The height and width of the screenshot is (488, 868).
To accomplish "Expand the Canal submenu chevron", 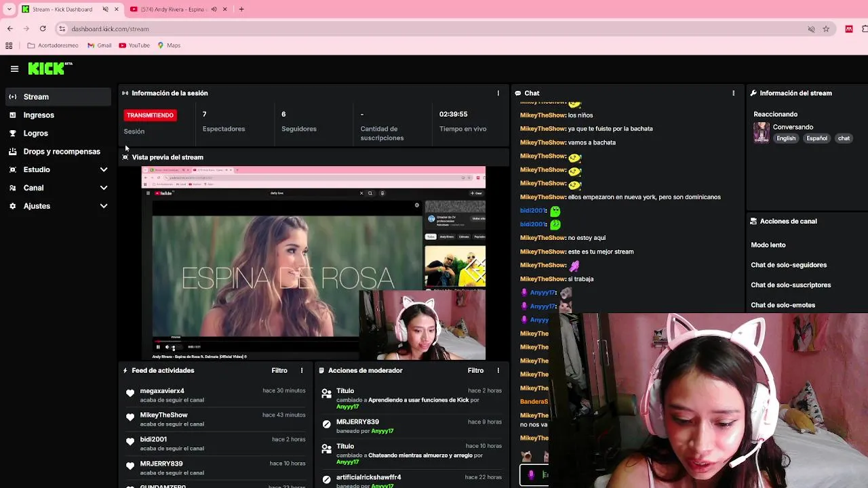I will coord(104,188).
